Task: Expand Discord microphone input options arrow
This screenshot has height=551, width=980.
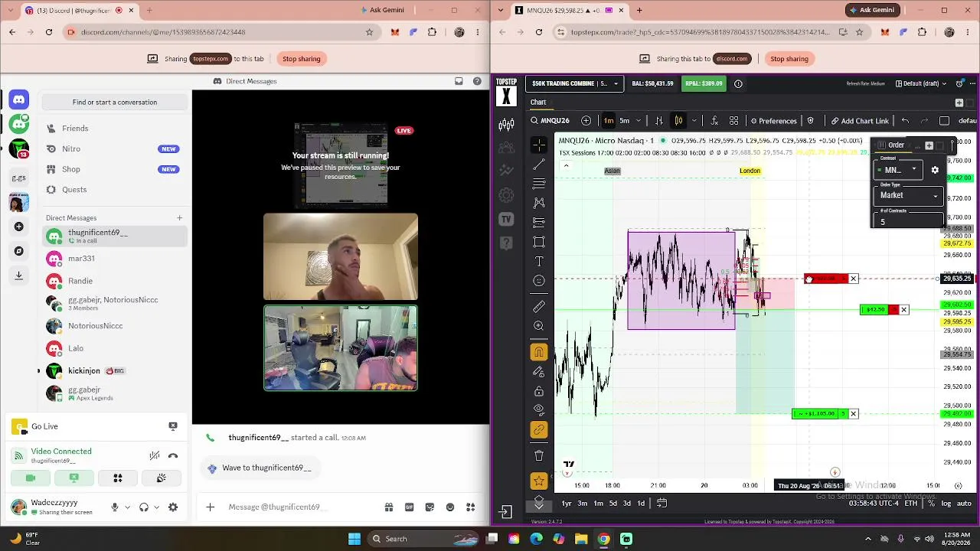Action: (x=127, y=507)
